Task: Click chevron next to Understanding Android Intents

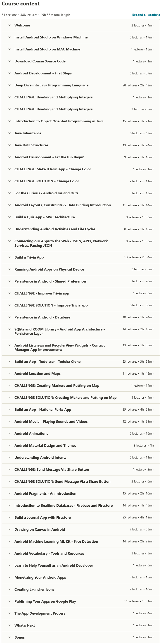Action: coord(9,458)
